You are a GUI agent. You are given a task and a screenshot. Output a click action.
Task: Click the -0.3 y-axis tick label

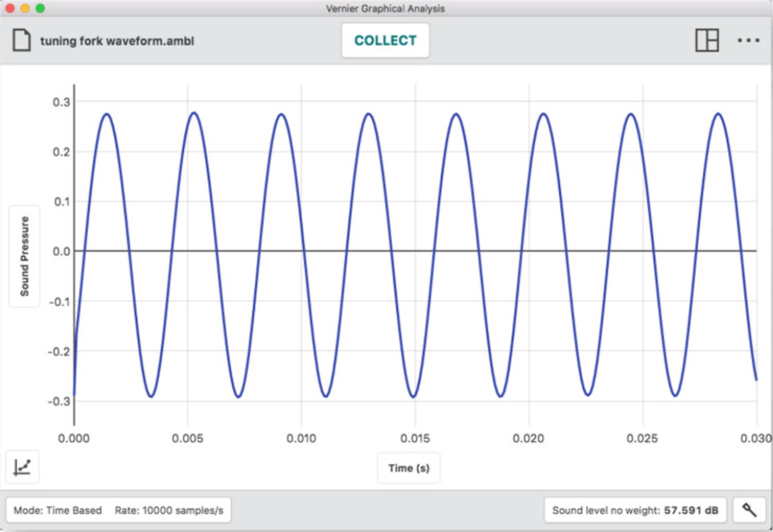59,401
